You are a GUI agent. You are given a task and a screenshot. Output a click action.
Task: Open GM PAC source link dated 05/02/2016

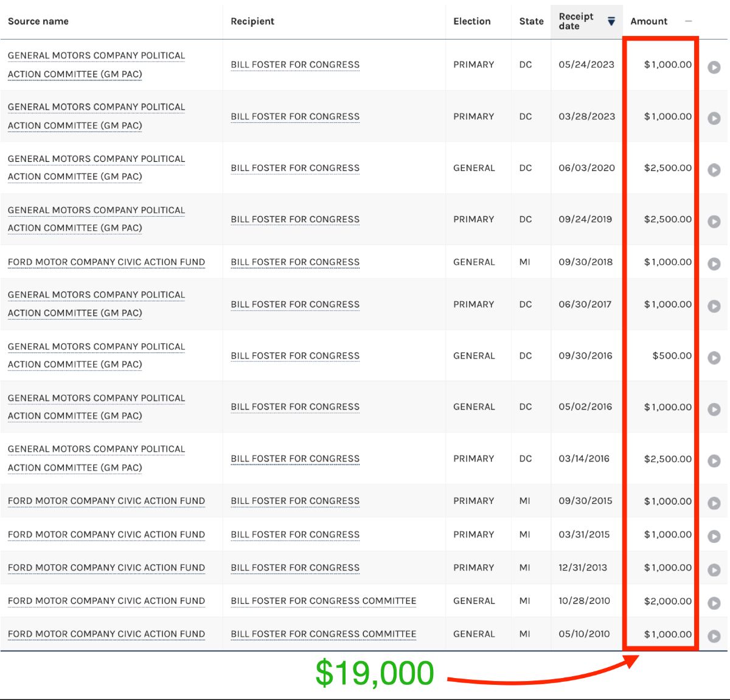click(96, 407)
